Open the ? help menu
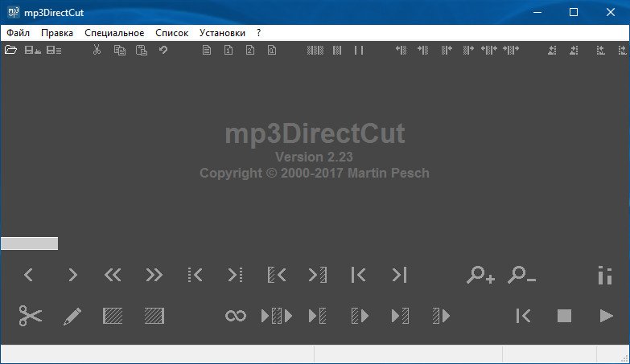 (x=258, y=33)
